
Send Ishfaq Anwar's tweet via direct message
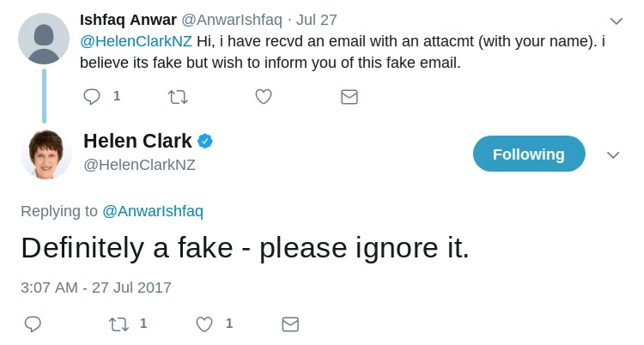[x=349, y=96]
